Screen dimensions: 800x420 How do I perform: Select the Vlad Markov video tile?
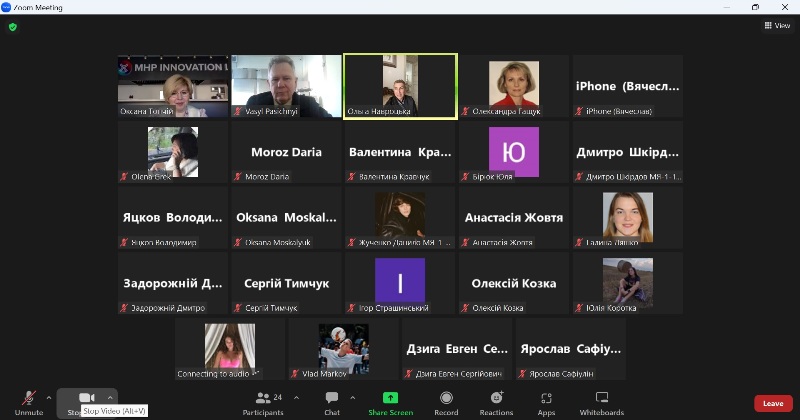click(344, 348)
